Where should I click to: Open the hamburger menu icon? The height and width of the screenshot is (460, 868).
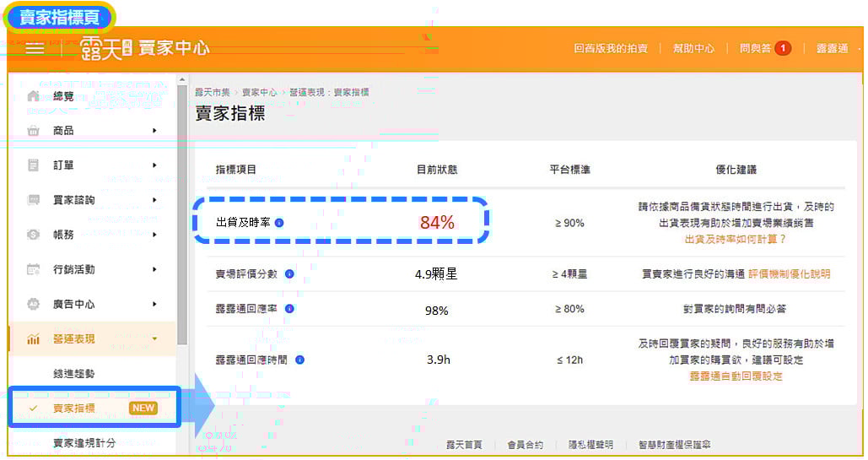pyautogui.click(x=35, y=48)
